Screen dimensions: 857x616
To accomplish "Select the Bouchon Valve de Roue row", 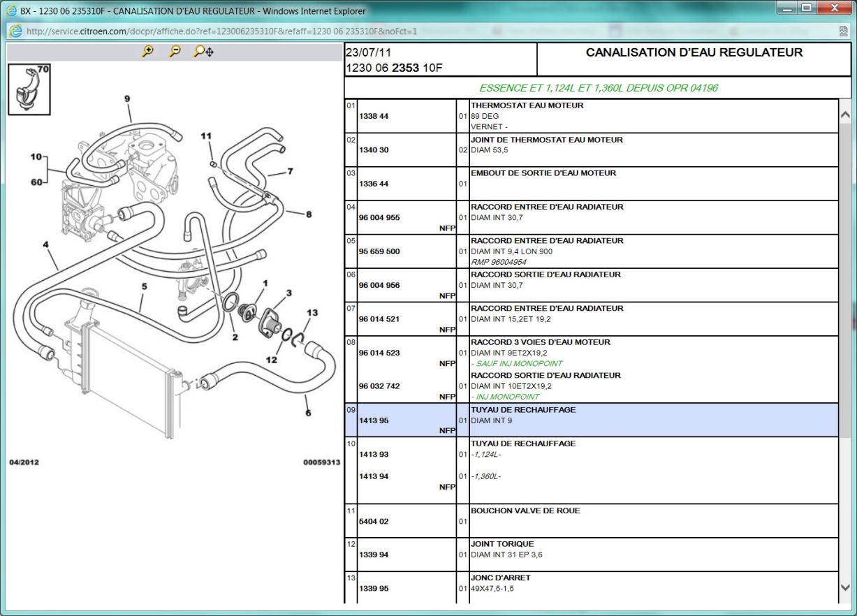I will click(525, 511).
